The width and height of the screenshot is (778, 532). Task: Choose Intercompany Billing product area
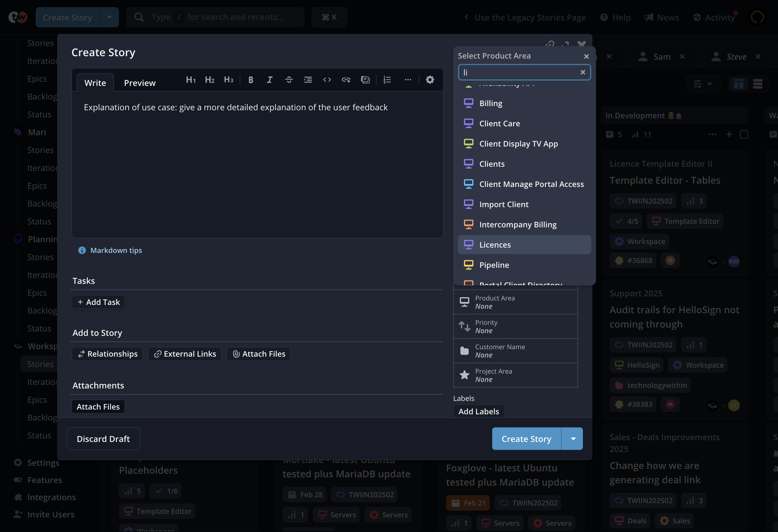[524, 224]
